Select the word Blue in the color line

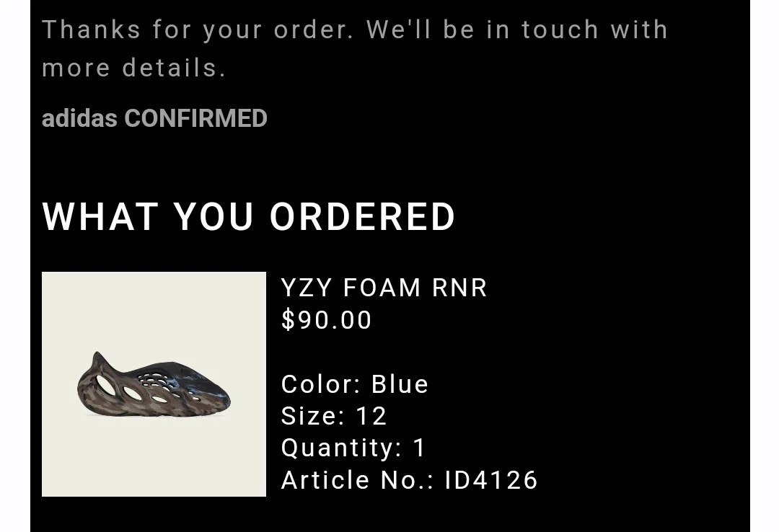[400, 384]
